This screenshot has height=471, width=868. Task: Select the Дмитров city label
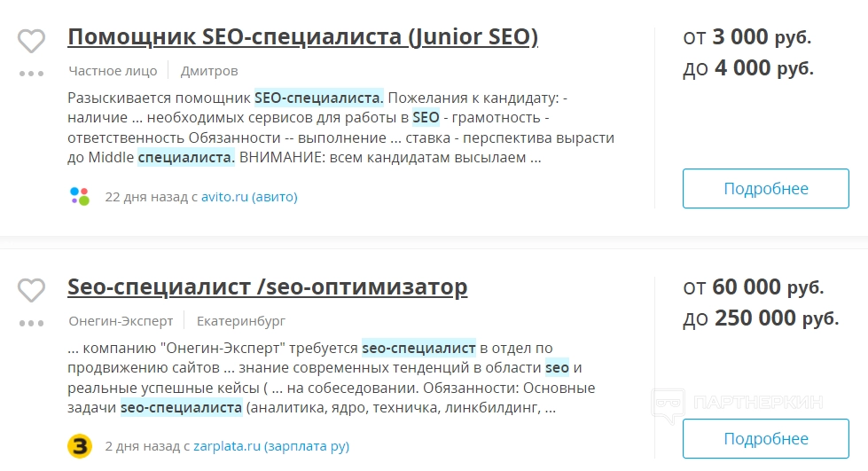coord(209,71)
